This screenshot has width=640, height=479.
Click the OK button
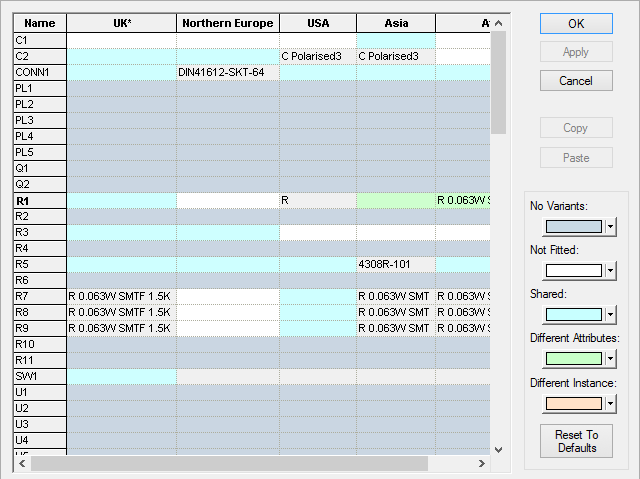click(576, 23)
